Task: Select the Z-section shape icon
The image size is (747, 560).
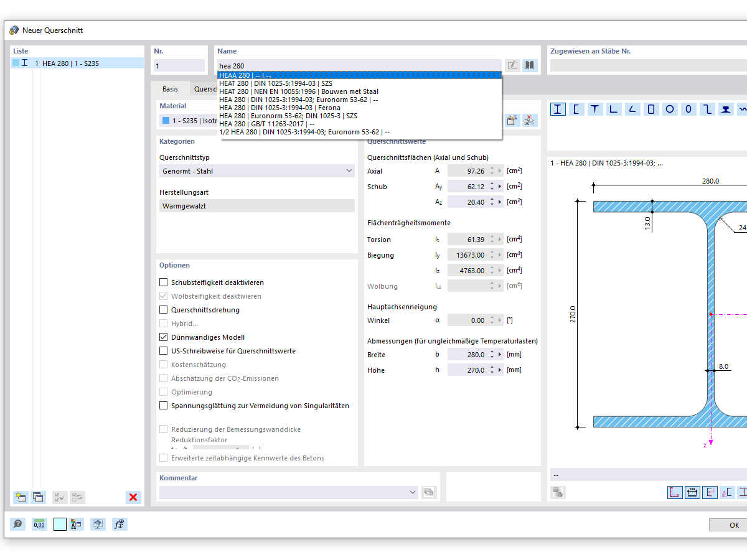Action: [x=707, y=110]
